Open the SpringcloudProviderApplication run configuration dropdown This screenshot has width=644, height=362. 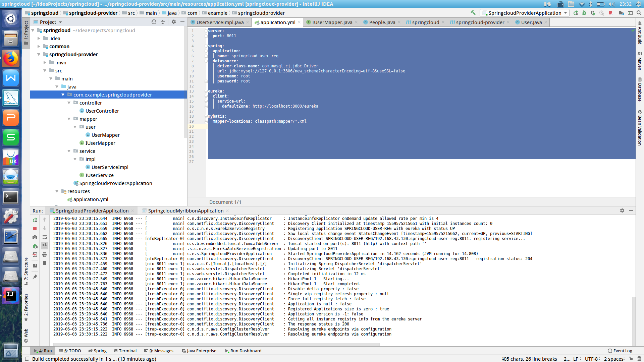point(566,13)
